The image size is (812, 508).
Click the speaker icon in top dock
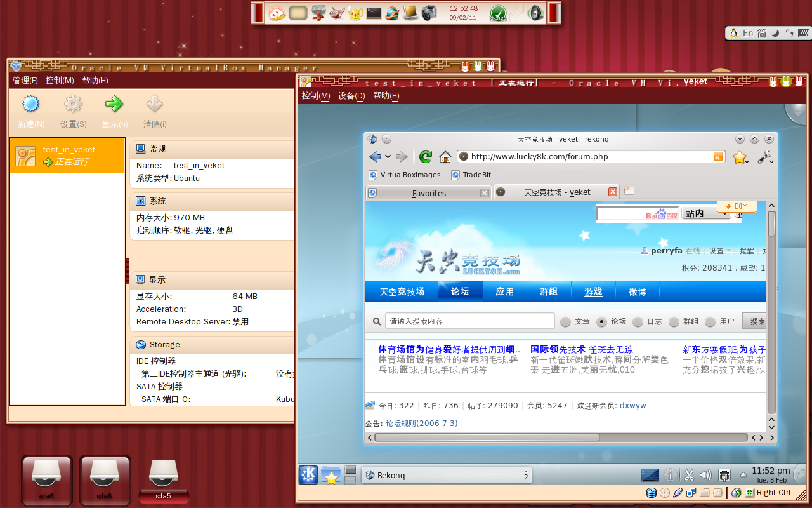535,13
